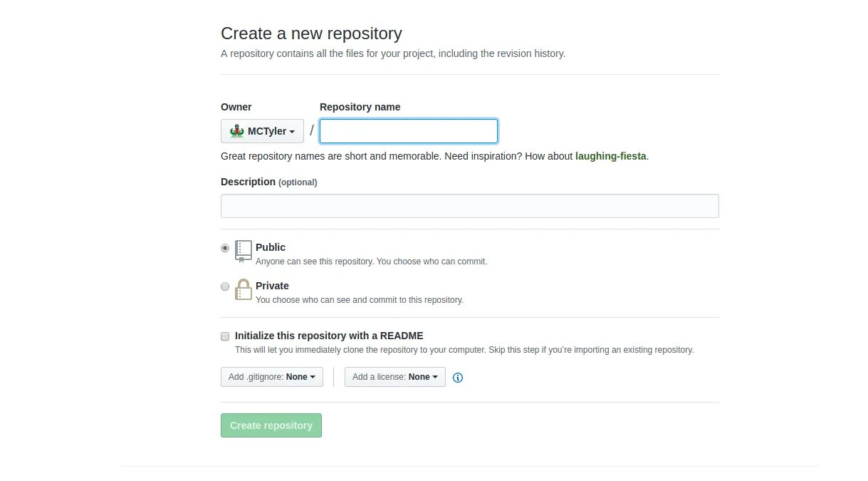This screenshot has width=868, height=481.
Task: Focus the Repository name field
Action: point(409,131)
